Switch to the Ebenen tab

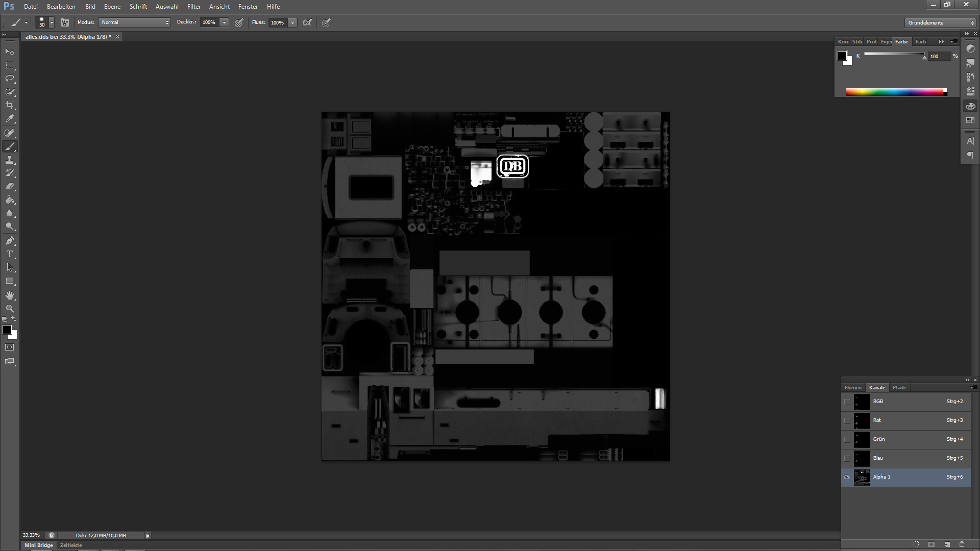[852, 388]
